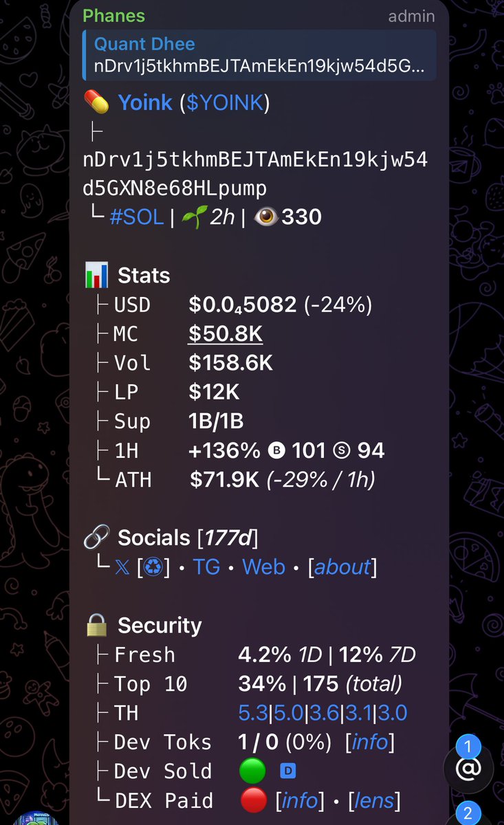Open the Yoink token name link
504x825 pixels.
145,102
